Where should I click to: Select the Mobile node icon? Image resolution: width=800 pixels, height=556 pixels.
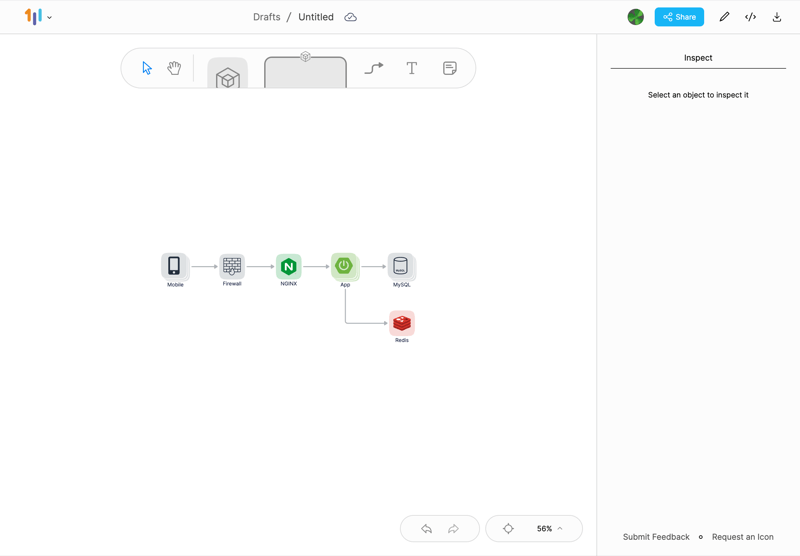click(x=174, y=266)
